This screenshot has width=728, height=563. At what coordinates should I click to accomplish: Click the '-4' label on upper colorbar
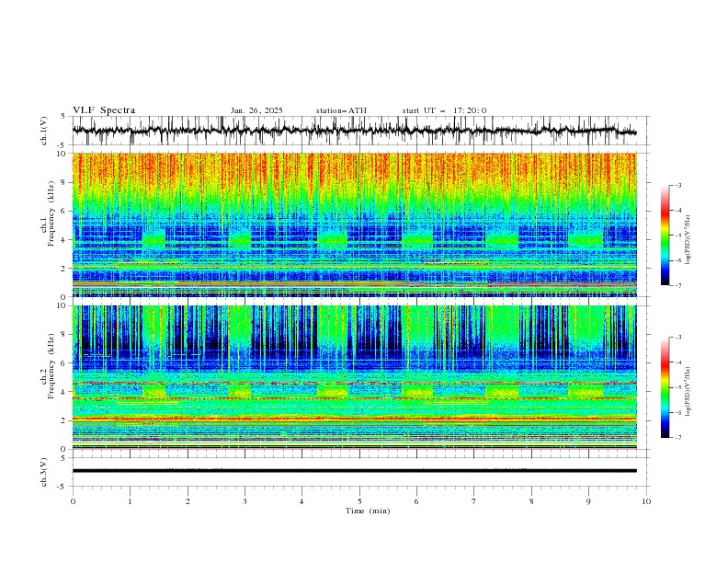click(x=678, y=211)
